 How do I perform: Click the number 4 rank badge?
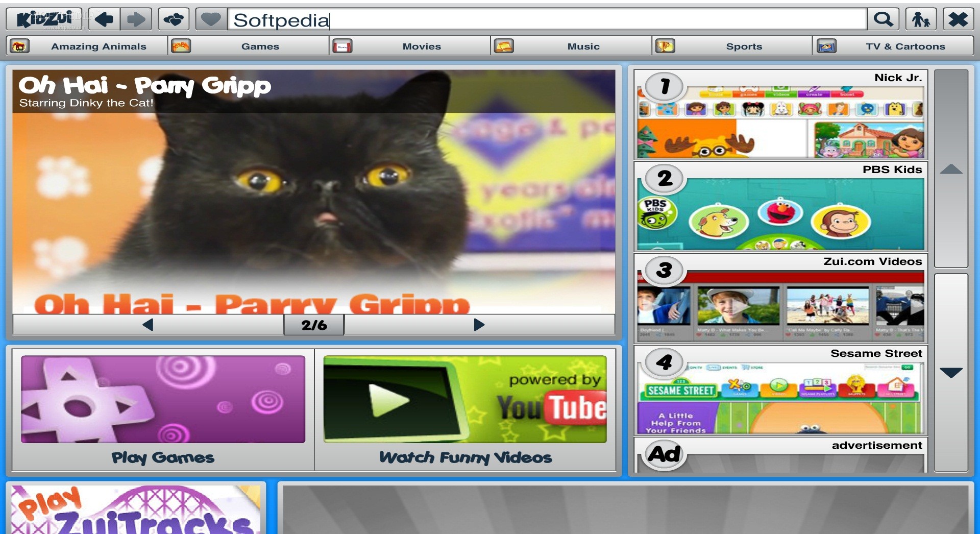pos(664,362)
